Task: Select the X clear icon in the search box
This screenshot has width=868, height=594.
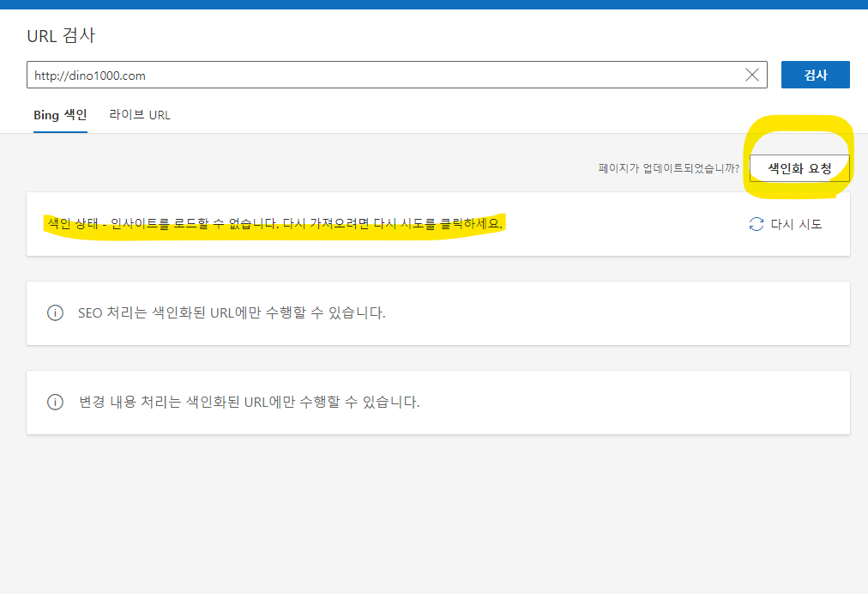Action: coord(752,75)
